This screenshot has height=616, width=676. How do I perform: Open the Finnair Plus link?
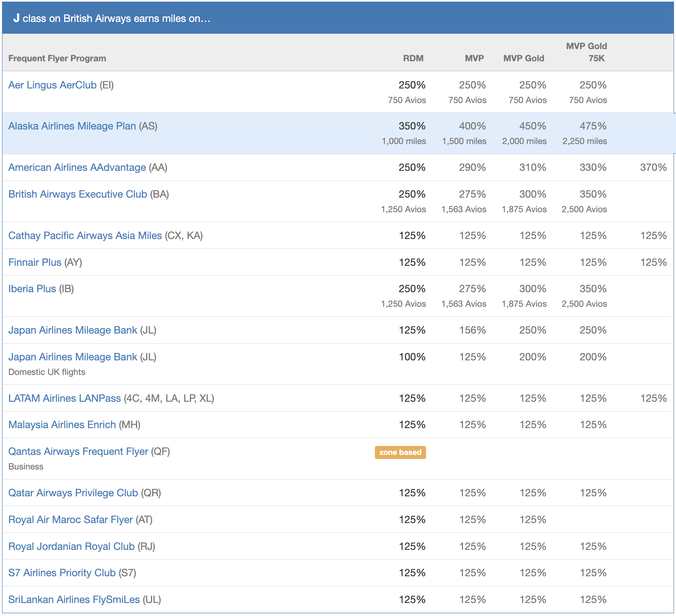(x=35, y=263)
